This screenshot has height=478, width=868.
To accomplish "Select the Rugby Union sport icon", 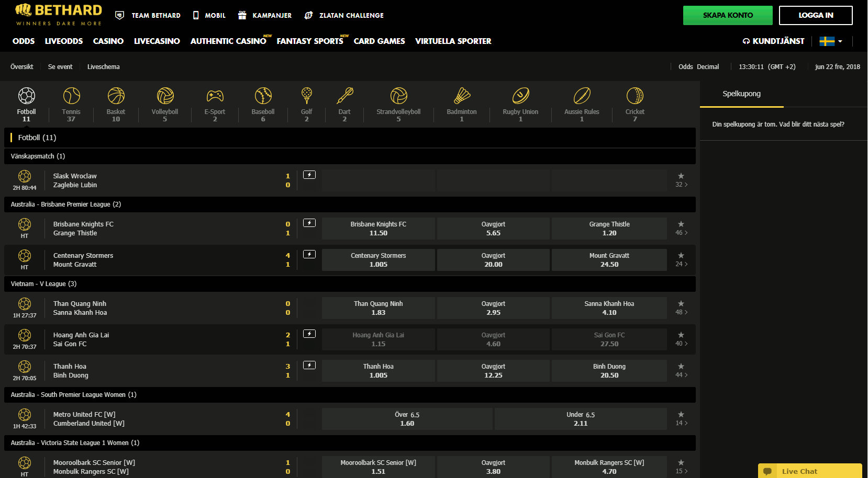I will click(520, 96).
